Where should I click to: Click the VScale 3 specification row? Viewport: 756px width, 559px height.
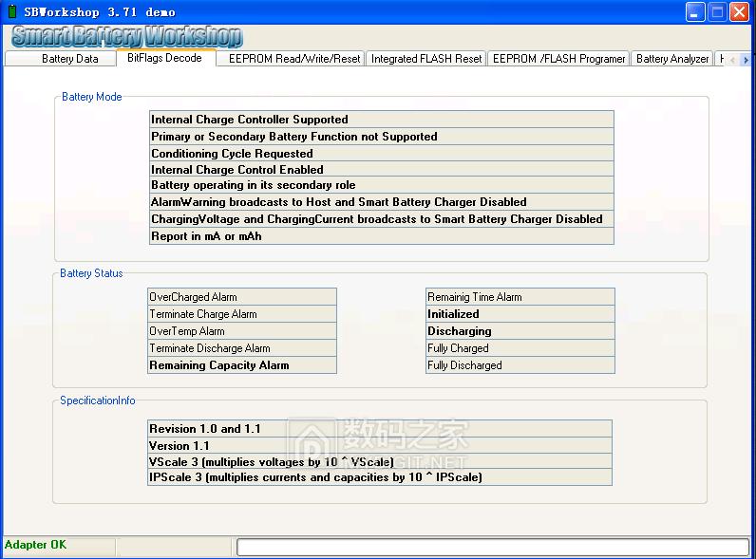tap(380, 461)
